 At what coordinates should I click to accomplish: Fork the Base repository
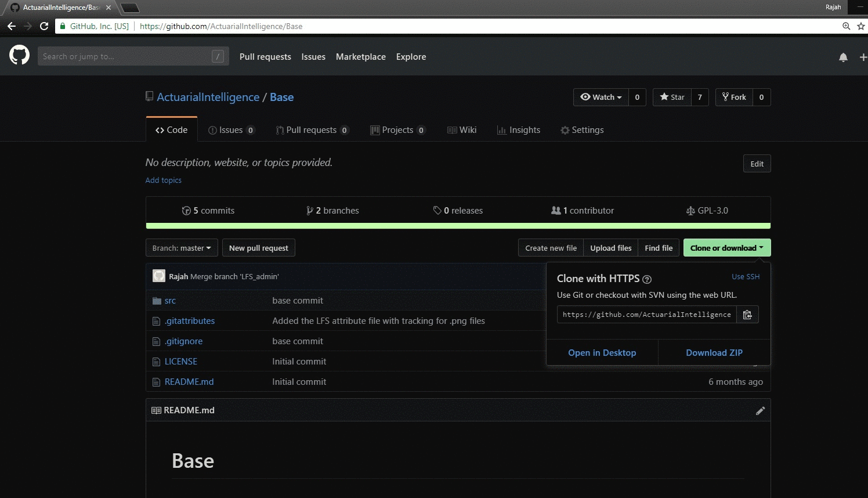734,97
